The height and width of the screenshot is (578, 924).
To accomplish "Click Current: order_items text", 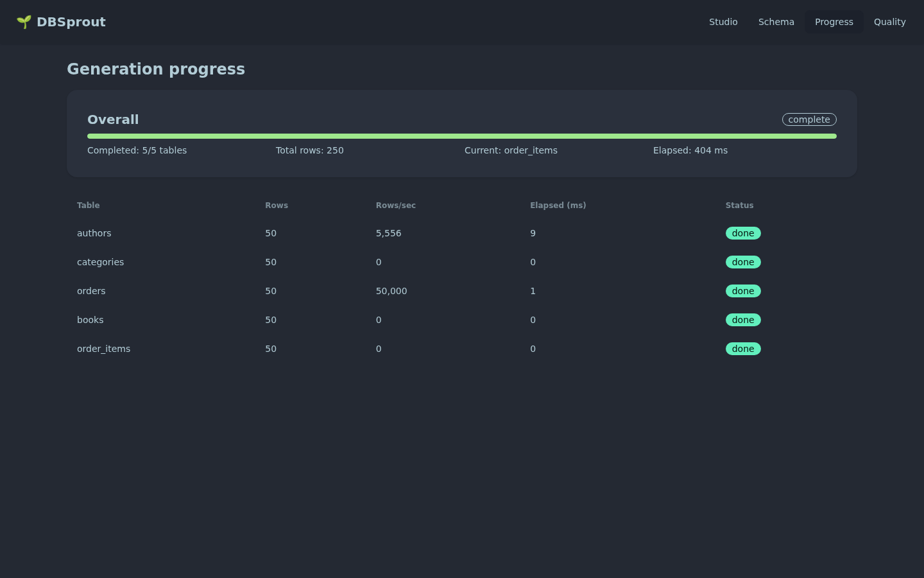I will click(x=511, y=150).
